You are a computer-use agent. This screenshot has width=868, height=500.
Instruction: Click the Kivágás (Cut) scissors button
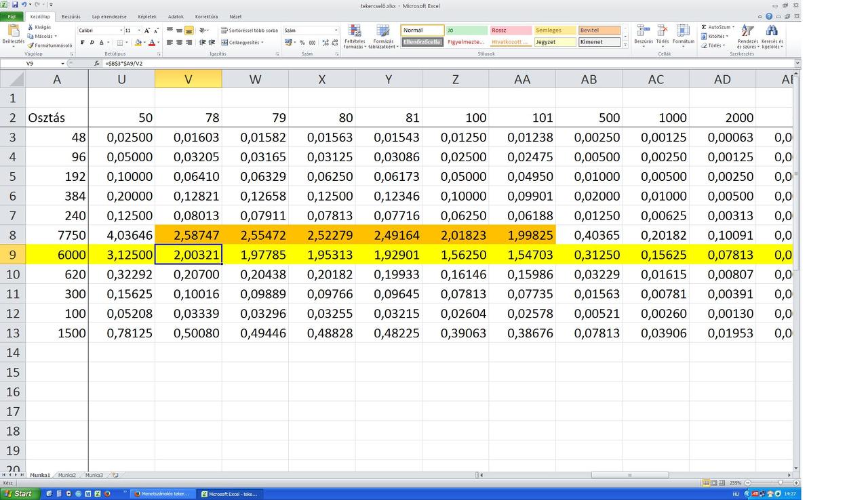pos(39,27)
